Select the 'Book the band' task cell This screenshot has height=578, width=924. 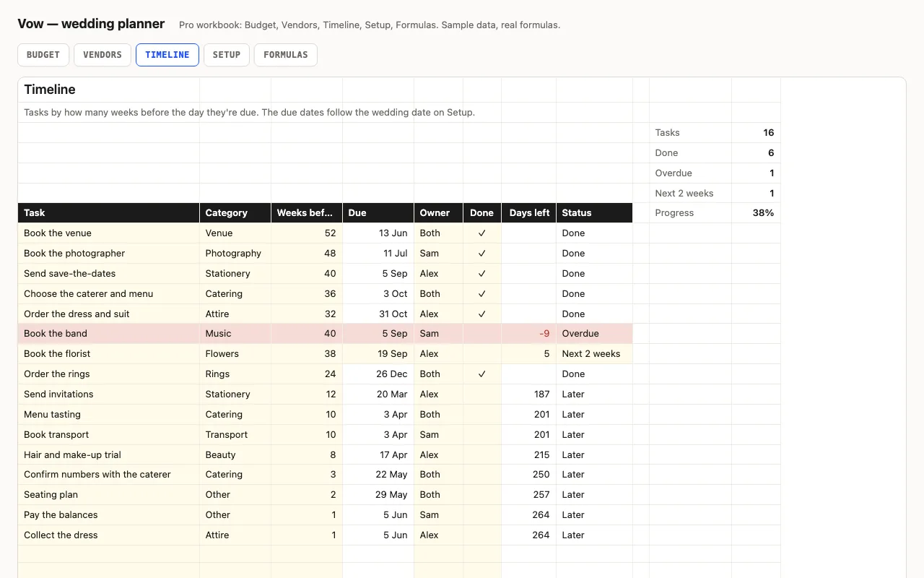click(x=108, y=334)
